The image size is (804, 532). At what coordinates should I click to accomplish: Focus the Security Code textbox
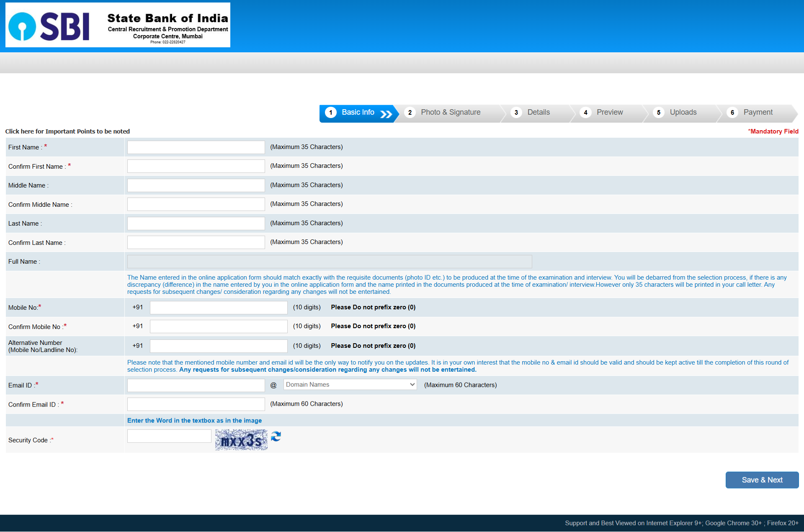click(x=169, y=436)
